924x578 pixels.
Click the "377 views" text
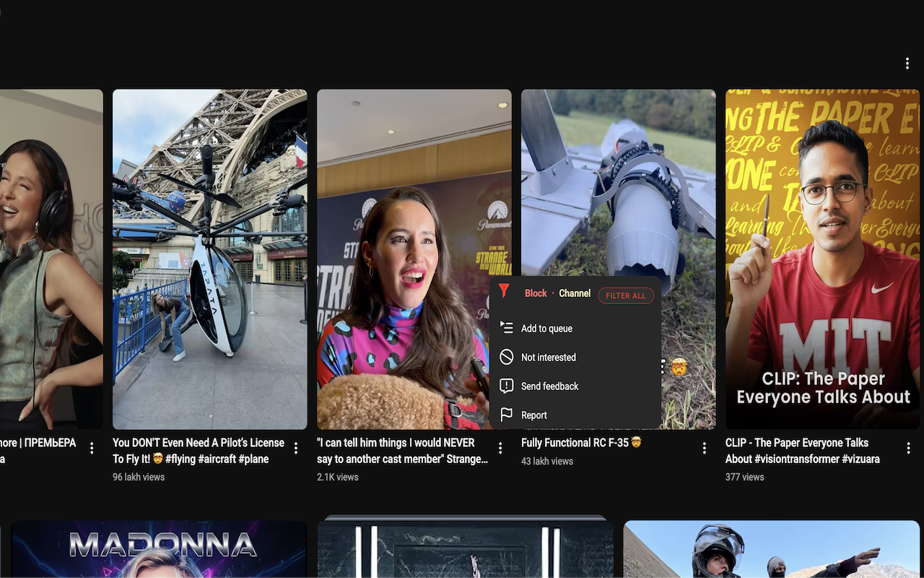744,477
